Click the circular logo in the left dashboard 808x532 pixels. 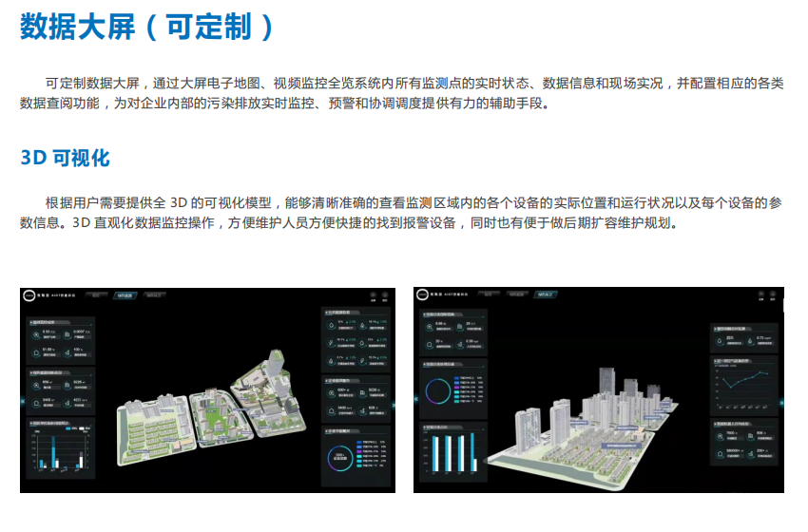click(29, 294)
